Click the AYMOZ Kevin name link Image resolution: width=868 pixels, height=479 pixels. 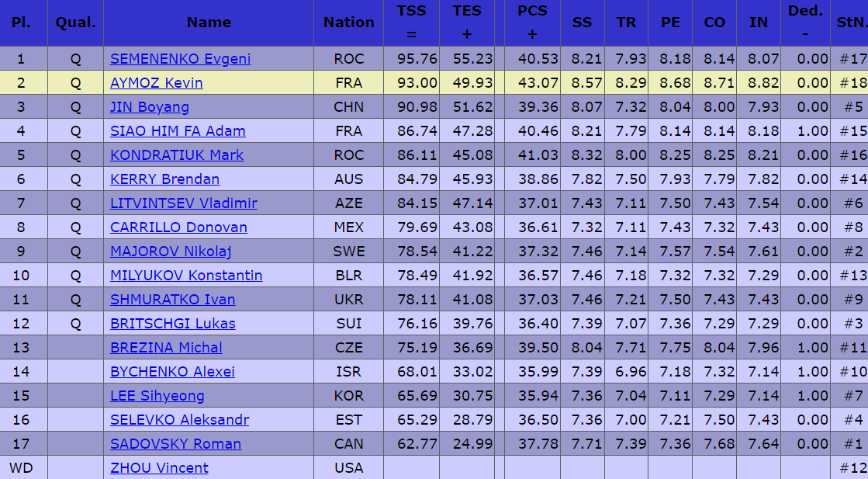157,83
